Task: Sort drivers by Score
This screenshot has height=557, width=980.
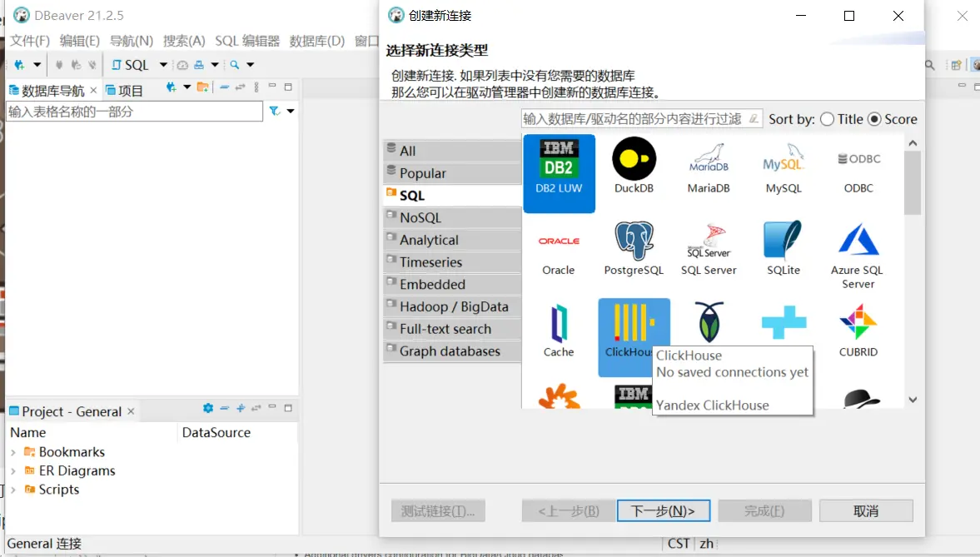Action: [x=893, y=119]
